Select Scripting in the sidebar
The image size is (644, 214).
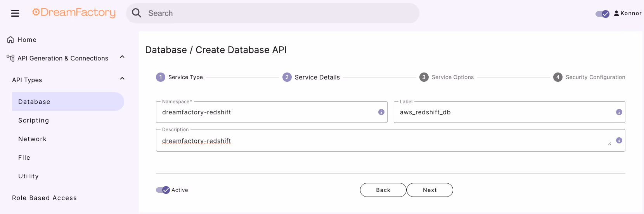point(34,121)
